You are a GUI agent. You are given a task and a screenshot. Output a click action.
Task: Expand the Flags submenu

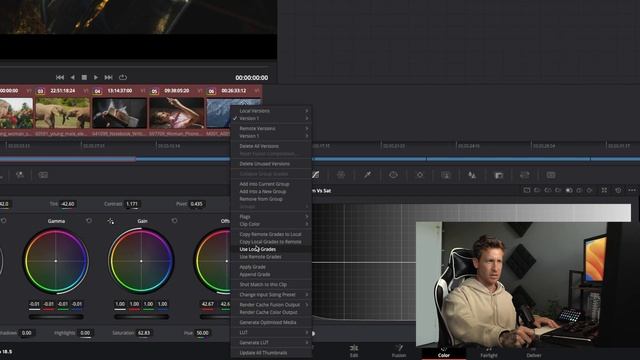click(x=271, y=217)
